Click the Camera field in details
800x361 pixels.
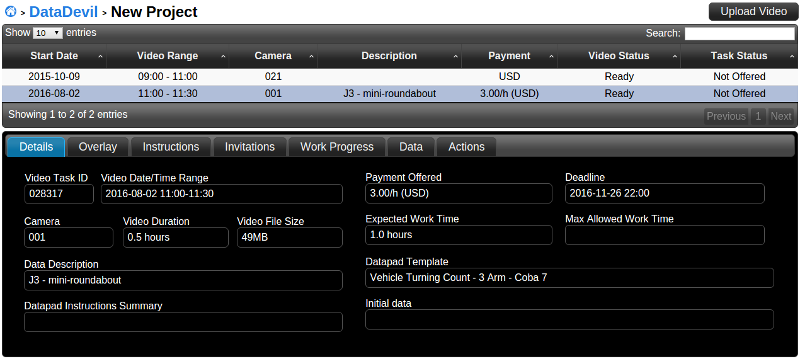tap(69, 238)
